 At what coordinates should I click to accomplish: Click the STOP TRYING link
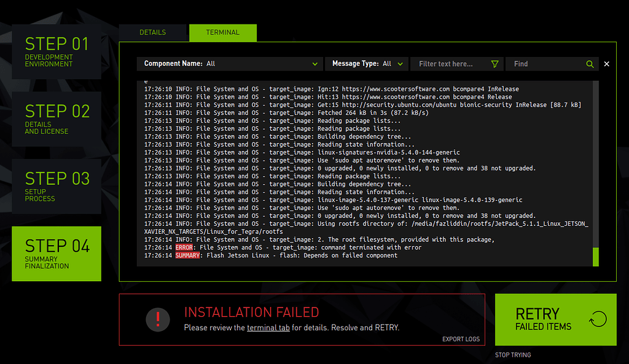point(513,355)
